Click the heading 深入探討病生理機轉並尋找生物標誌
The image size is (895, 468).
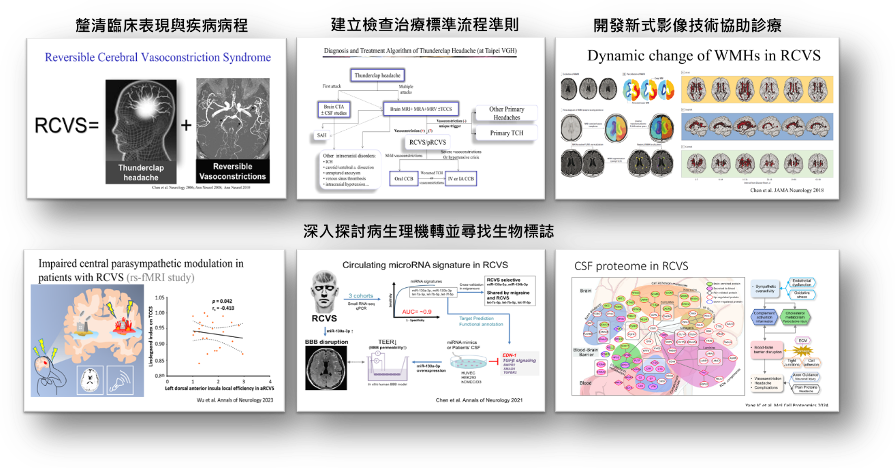pyautogui.click(x=429, y=231)
